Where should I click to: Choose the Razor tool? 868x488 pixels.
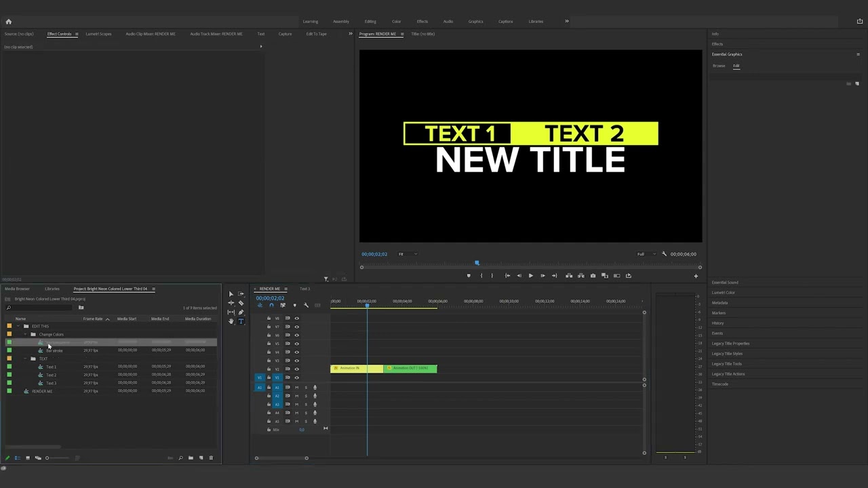tap(241, 303)
